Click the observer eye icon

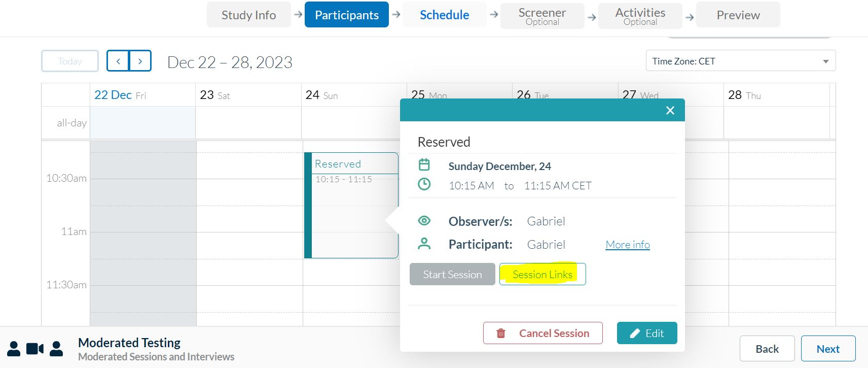(x=424, y=221)
